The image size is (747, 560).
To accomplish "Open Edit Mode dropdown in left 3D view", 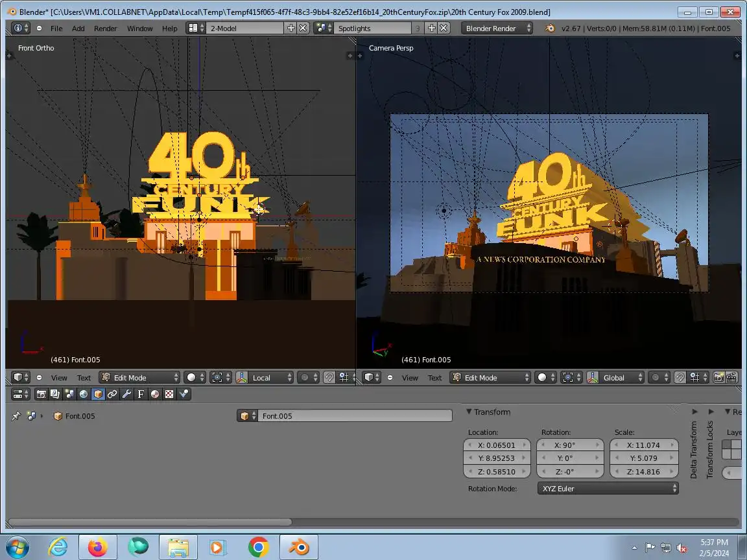I will pyautogui.click(x=139, y=378).
